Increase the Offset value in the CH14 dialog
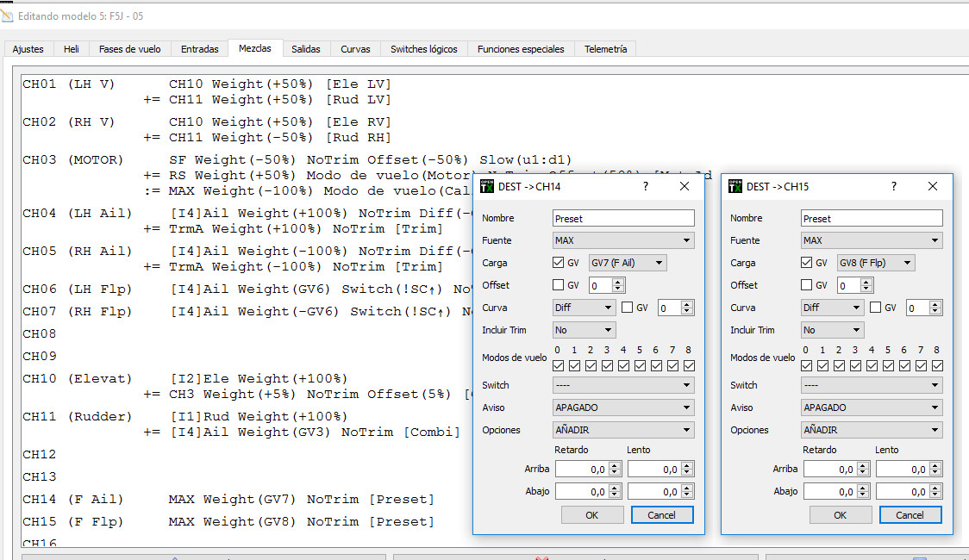This screenshot has height=560, width=969. tap(619, 282)
